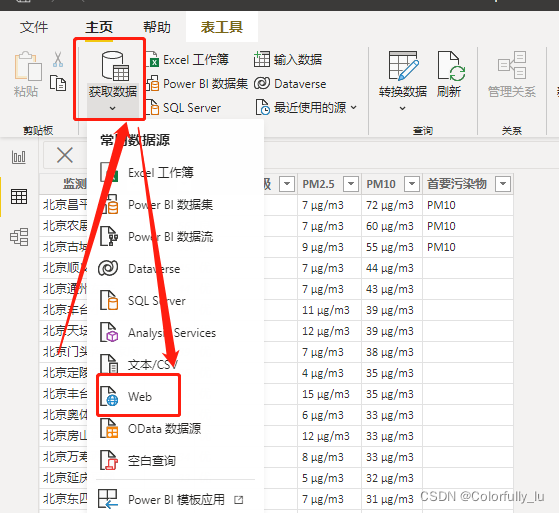Image resolution: width=559 pixels, height=513 pixels.
Task: Click PM10 pollutant in 72 µg/m3 row
Action: click(x=468, y=205)
